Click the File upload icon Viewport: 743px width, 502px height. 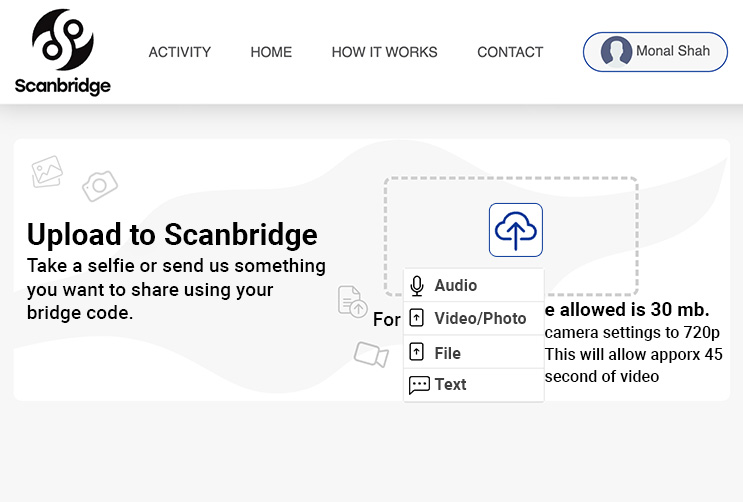[417, 352]
